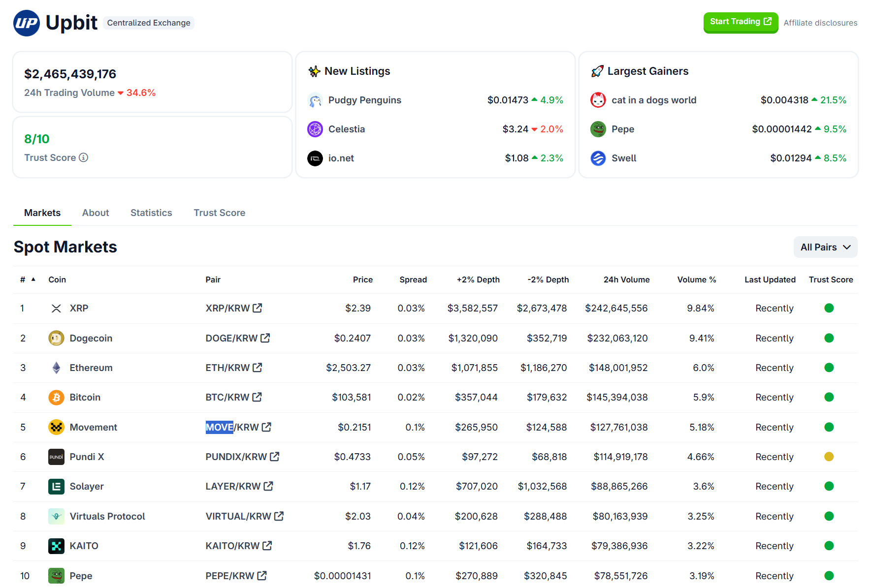Sort table by Spread column header
Screen dimensions: 871x588
[x=413, y=280]
